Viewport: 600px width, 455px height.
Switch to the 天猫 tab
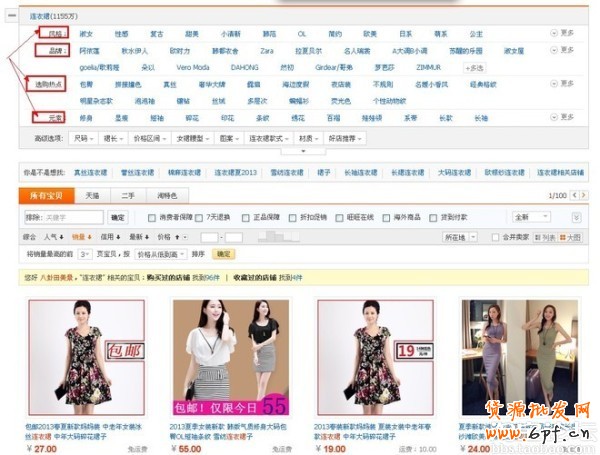[93, 195]
